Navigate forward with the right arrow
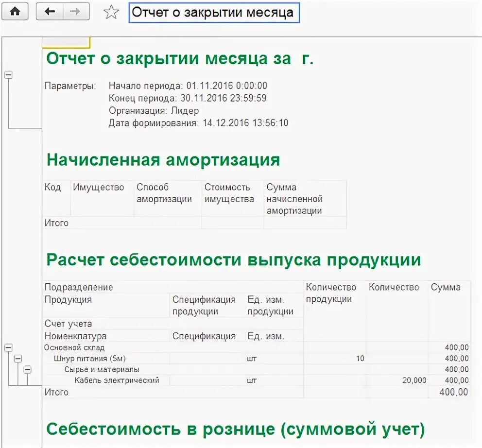 click(76, 12)
